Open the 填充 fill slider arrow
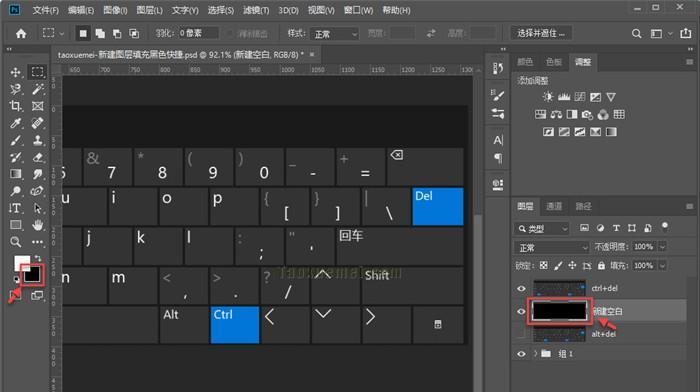Viewport: 700px width, 392px height. tap(662, 266)
